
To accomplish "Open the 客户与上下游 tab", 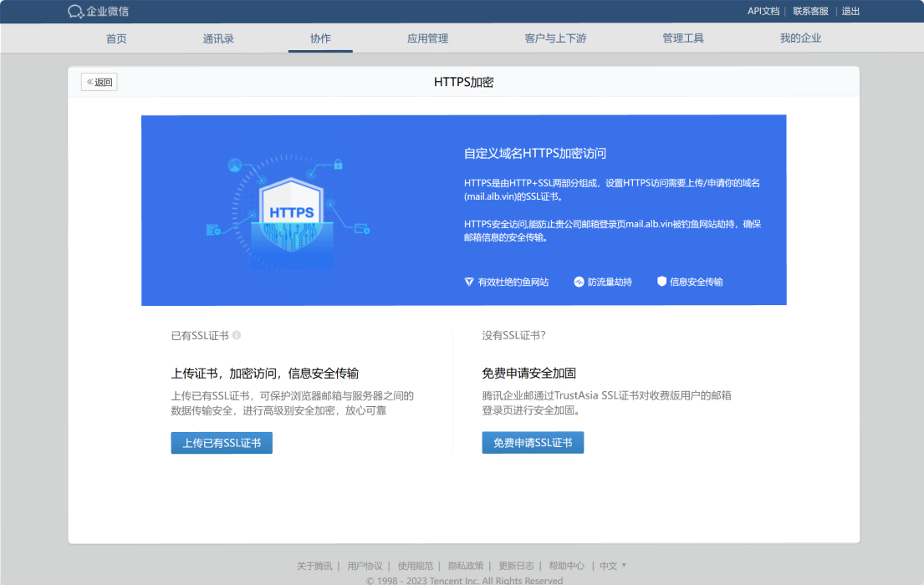I will point(555,38).
